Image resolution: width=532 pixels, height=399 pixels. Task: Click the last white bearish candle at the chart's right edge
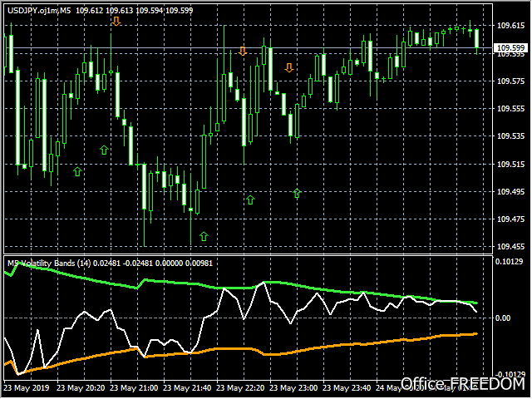pyautogui.click(x=476, y=38)
